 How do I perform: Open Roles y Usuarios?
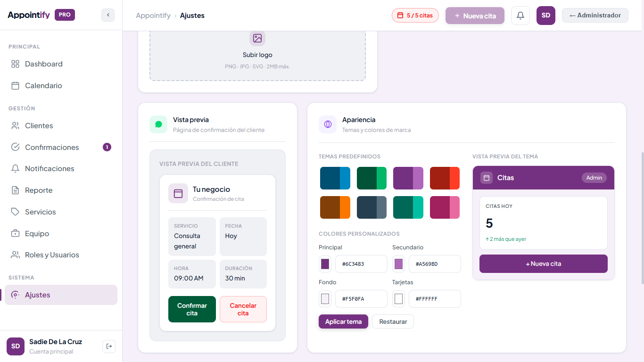click(61, 255)
